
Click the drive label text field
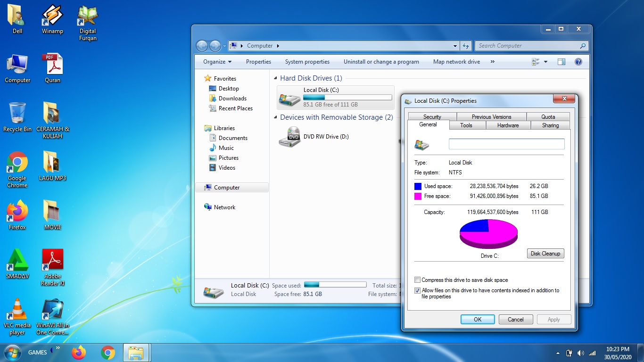[x=506, y=144]
